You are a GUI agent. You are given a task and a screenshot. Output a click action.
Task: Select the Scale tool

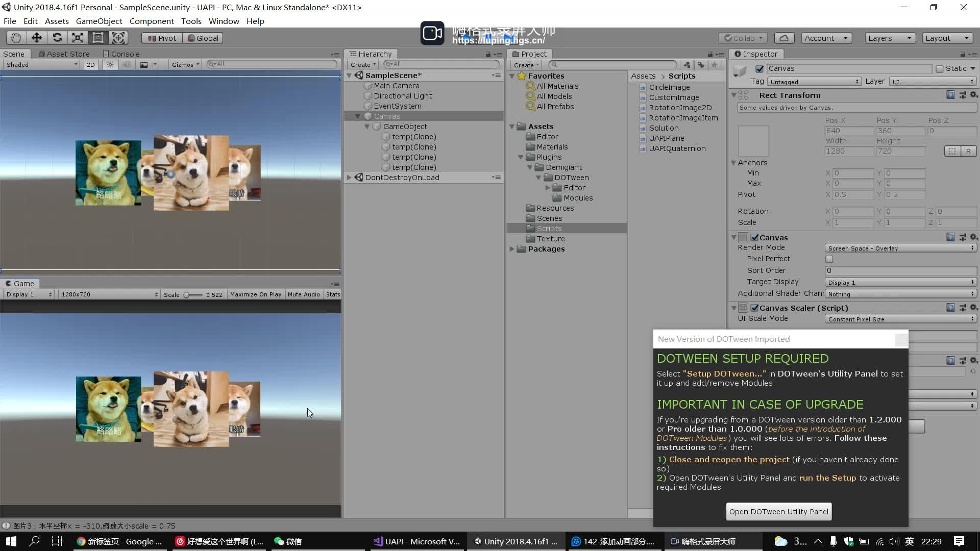tap(77, 37)
